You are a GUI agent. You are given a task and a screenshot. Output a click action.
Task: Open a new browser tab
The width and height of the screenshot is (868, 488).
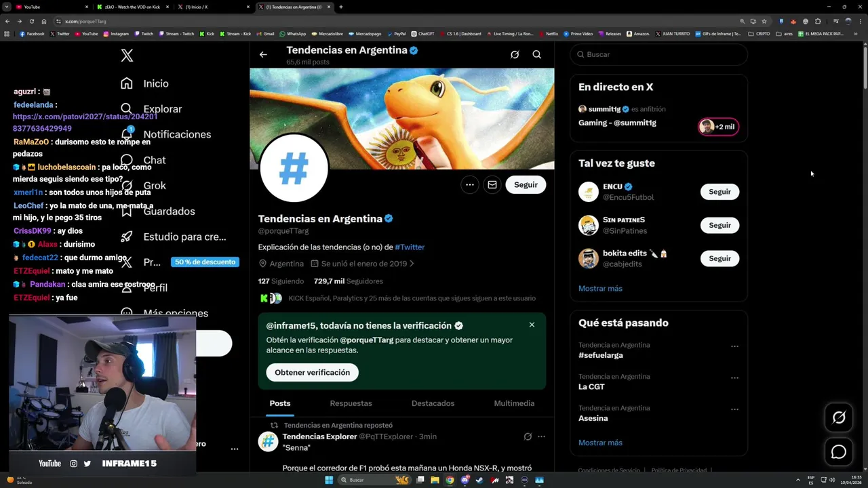coord(340,7)
